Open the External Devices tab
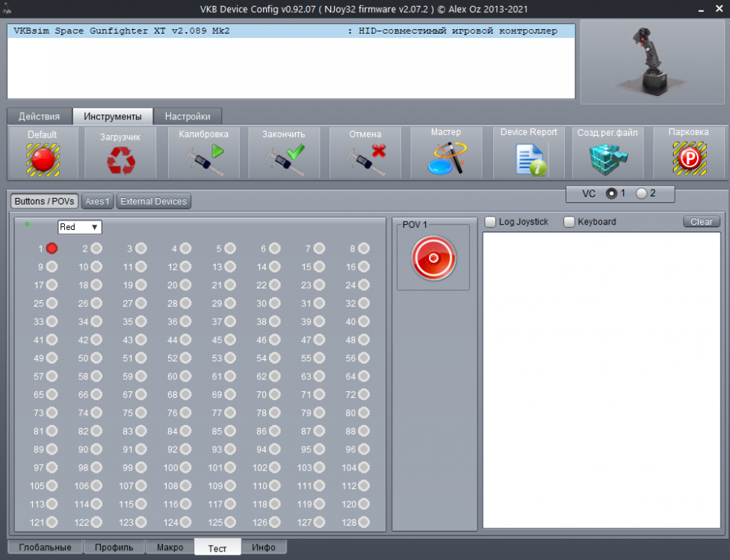The height and width of the screenshot is (560, 730). point(153,201)
